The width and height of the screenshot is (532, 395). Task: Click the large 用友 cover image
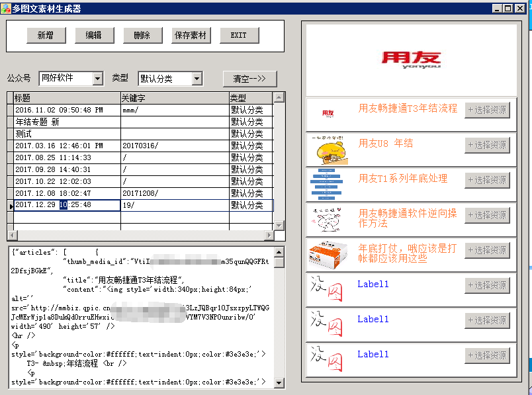tap(411, 60)
